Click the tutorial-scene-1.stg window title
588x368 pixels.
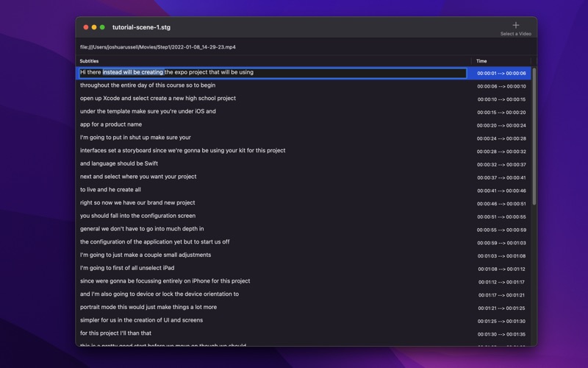click(x=141, y=27)
